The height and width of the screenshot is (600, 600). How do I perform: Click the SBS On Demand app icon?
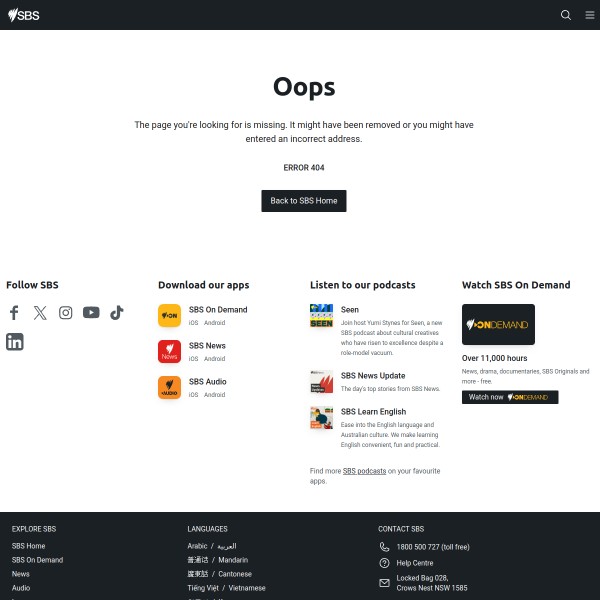(x=170, y=316)
